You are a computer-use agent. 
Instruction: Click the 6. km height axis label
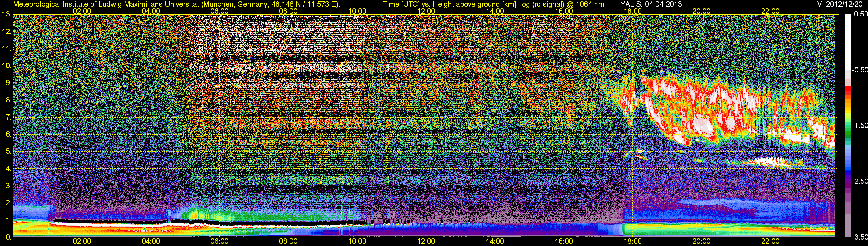pos(8,135)
